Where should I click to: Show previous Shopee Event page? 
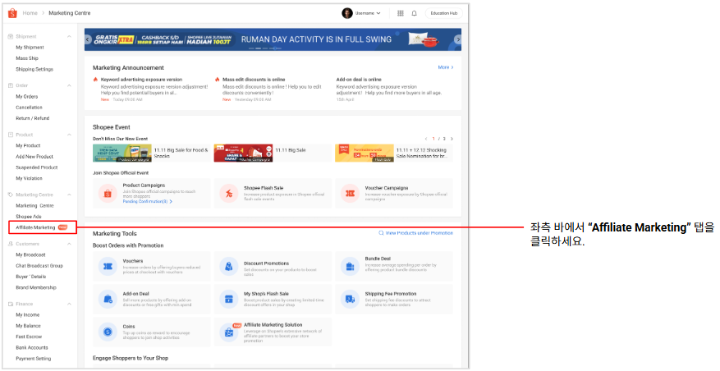tap(426, 139)
